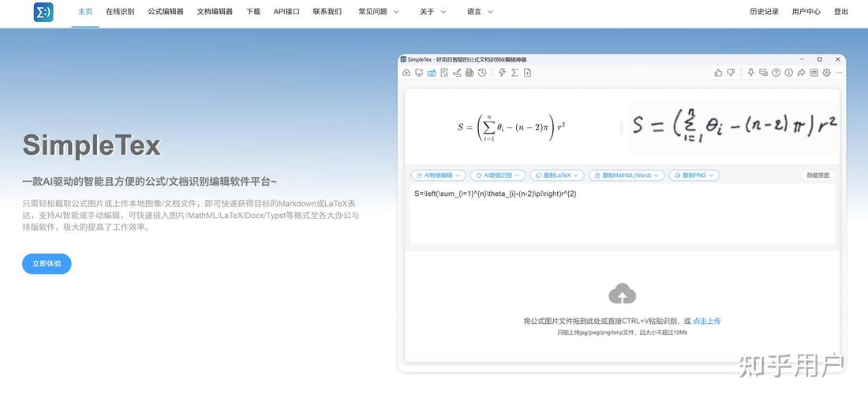Viewport: 868px width, 395px height.
Task: Open the 复制PNG dropdown
Action: point(694,175)
